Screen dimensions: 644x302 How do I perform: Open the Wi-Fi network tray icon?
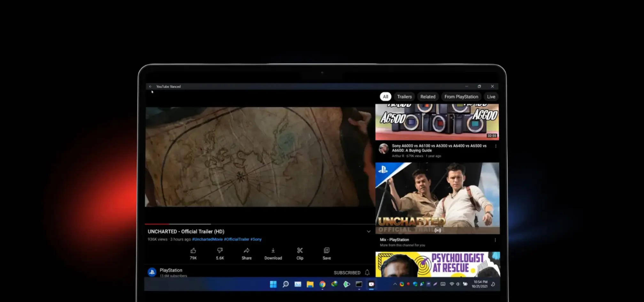click(452, 284)
